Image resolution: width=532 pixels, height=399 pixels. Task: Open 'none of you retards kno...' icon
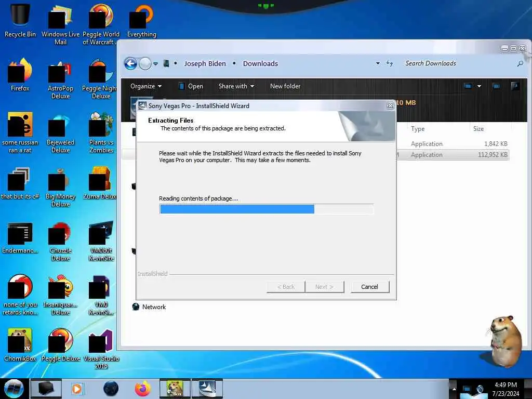click(x=20, y=295)
